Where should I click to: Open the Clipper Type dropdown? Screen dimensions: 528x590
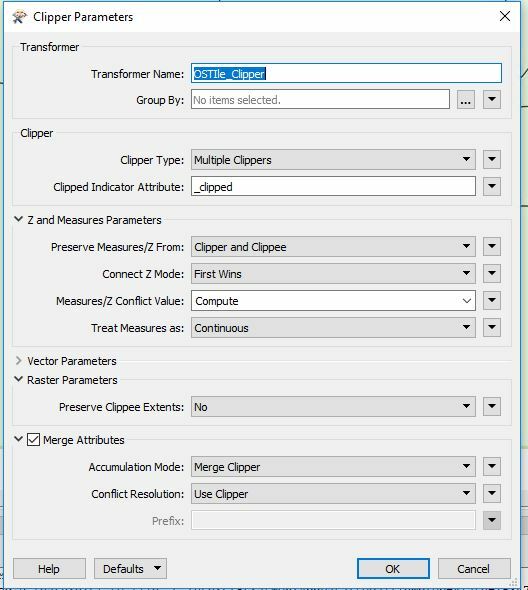tap(333, 160)
